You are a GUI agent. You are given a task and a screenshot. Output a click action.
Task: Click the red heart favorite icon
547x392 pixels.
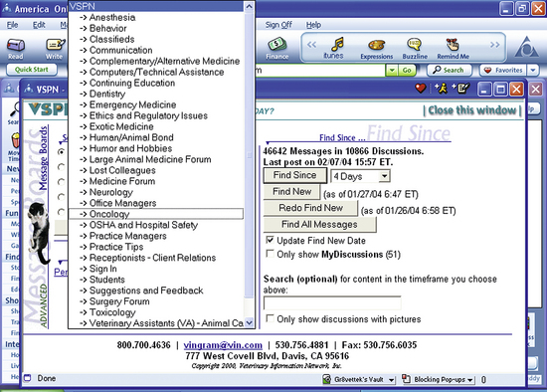421,89
